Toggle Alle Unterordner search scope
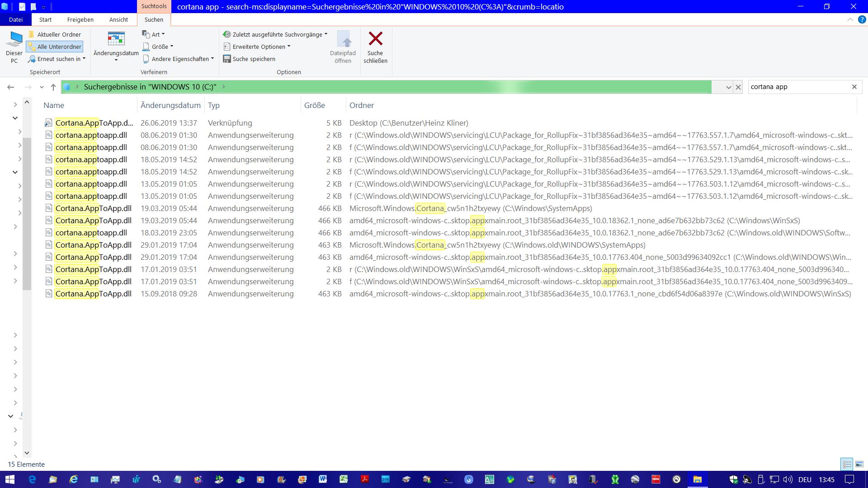Viewport: 868px width, 488px height. tap(55, 47)
